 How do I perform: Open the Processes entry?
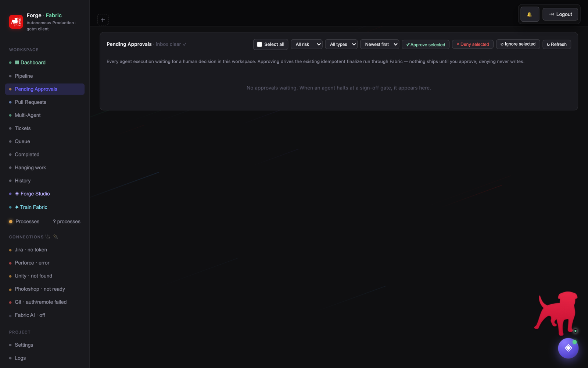click(x=45, y=222)
